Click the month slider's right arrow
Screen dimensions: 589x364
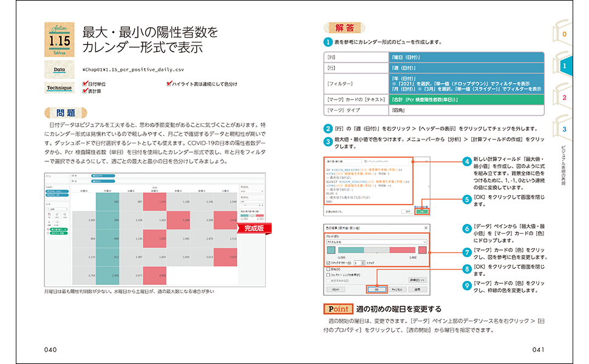[262, 205]
